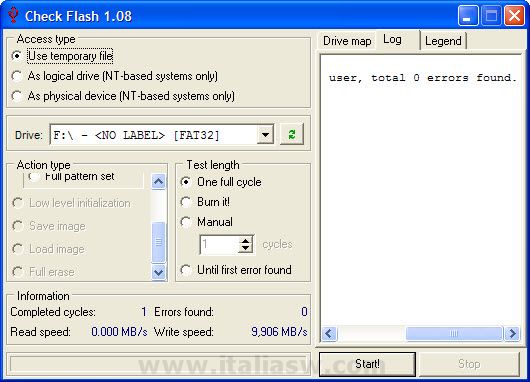
Task: Click the cycles number input field
Action: coord(219,244)
